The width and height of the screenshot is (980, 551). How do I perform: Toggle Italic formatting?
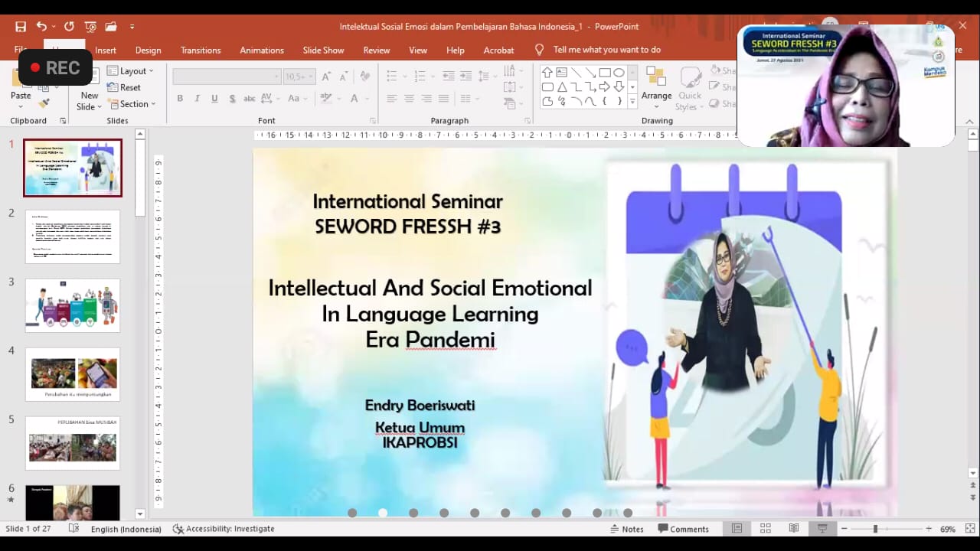197,99
